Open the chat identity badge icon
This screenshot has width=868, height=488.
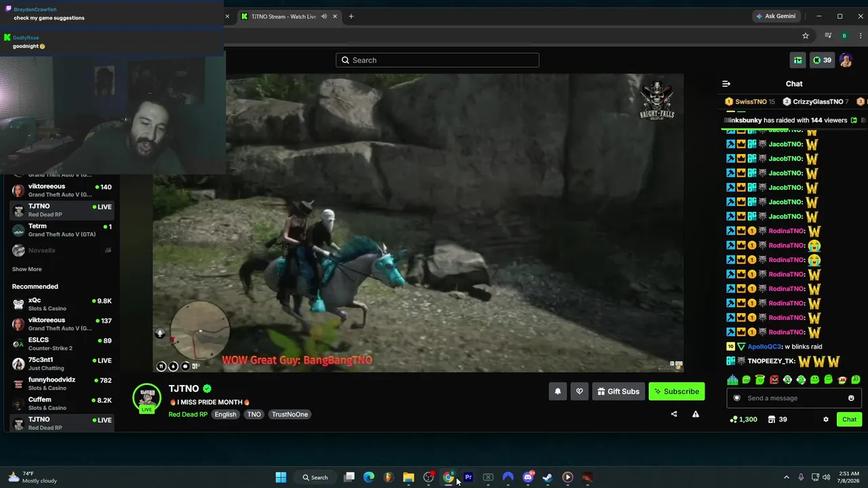pos(737,398)
